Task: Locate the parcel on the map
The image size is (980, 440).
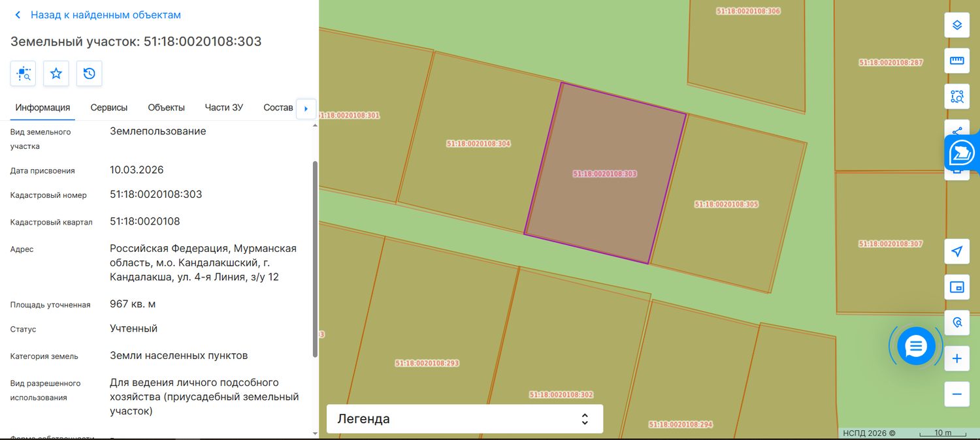Action: pyautogui.click(x=23, y=74)
